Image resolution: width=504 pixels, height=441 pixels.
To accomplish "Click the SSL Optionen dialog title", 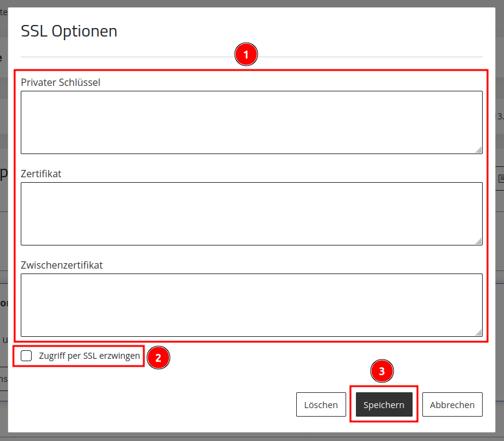I will point(69,31).
